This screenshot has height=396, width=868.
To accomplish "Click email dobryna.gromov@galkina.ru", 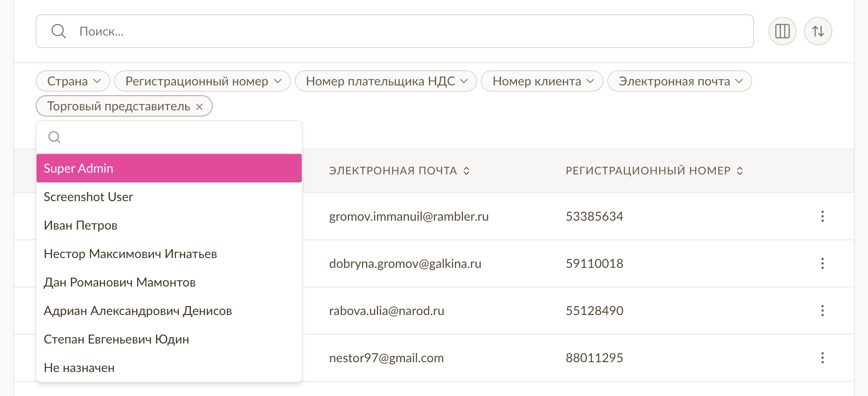I will tap(405, 264).
